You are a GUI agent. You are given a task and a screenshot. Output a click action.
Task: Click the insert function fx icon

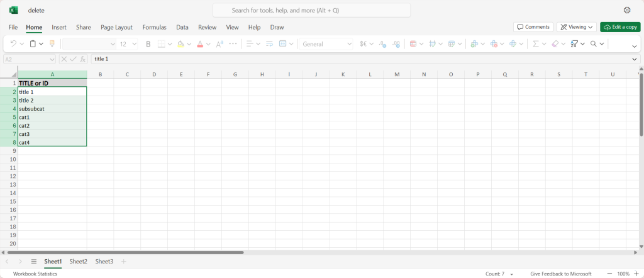pyautogui.click(x=83, y=59)
